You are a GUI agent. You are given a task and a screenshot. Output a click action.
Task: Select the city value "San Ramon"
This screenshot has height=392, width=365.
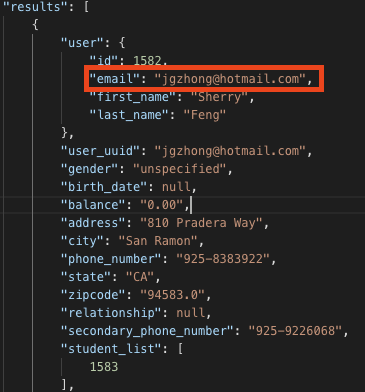point(158,241)
